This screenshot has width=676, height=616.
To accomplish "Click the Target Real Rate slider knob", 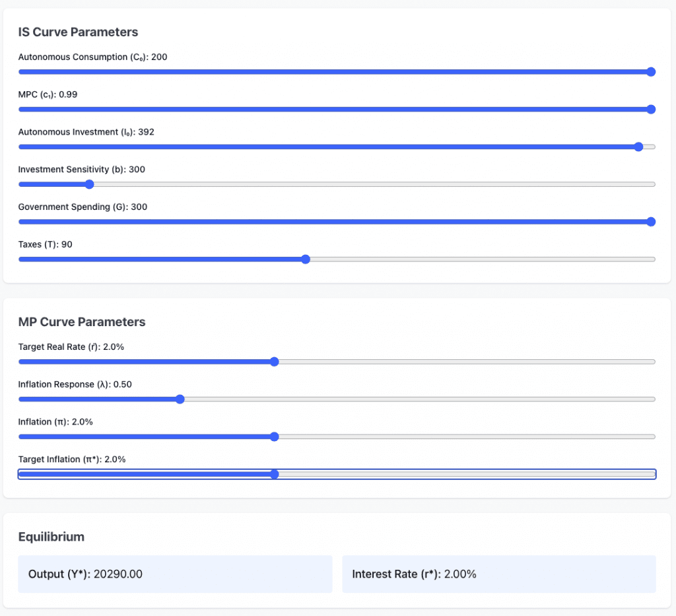I will tap(275, 362).
